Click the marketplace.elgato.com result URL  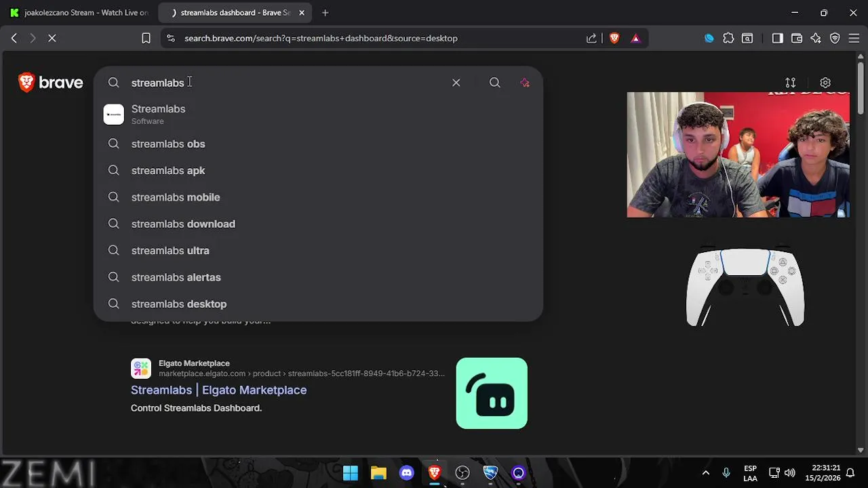coord(302,373)
